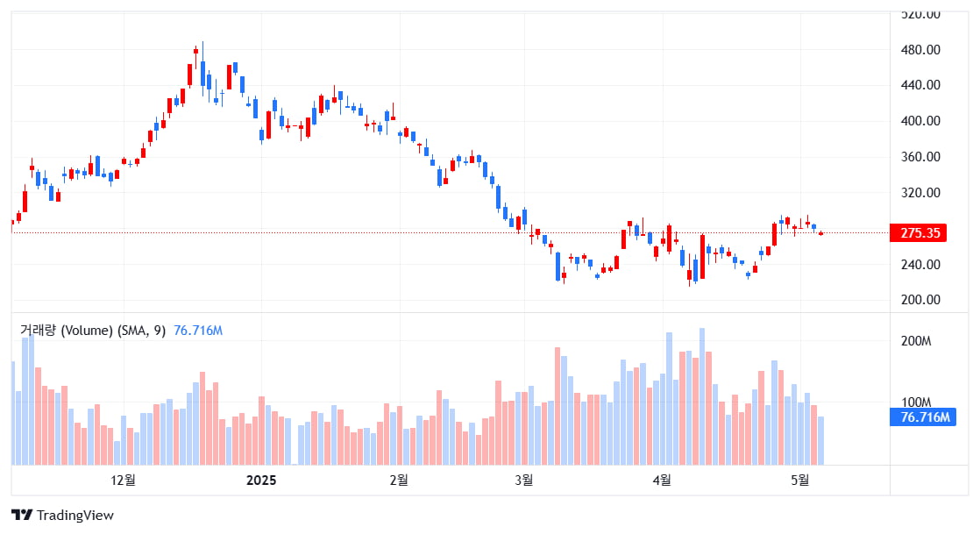980x534 pixels.
Task: Click the 480.00 price scale label
Action: point(920,49)
